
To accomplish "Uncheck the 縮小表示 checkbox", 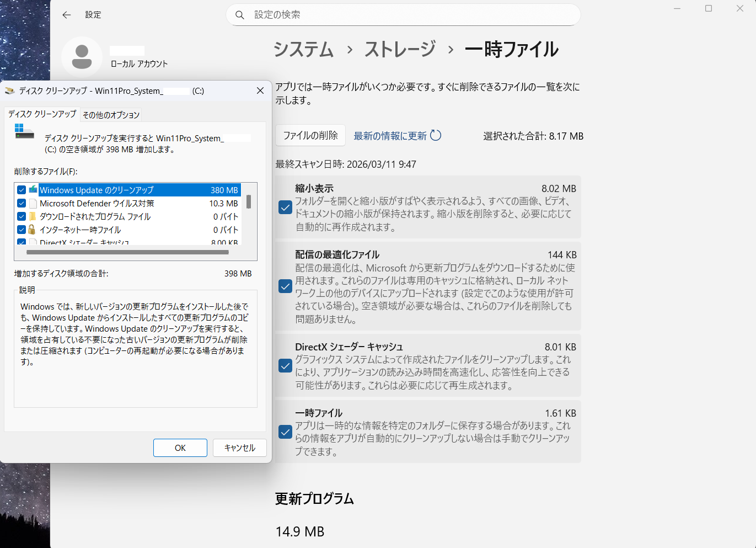I will pos(285,208).
